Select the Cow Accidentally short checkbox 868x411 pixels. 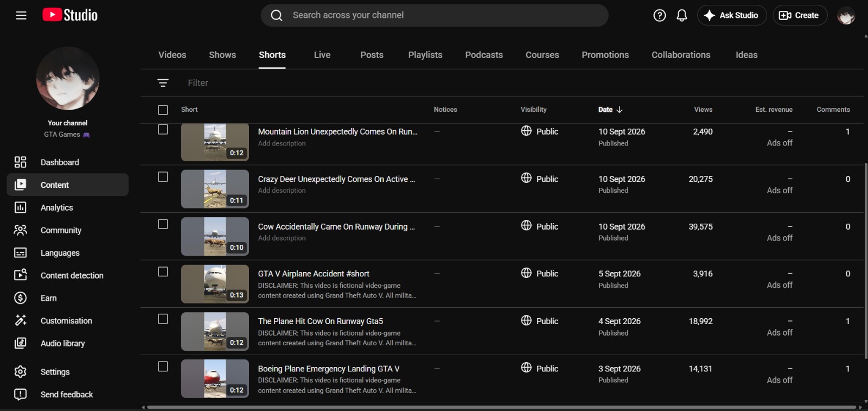(x=163, y=224)
